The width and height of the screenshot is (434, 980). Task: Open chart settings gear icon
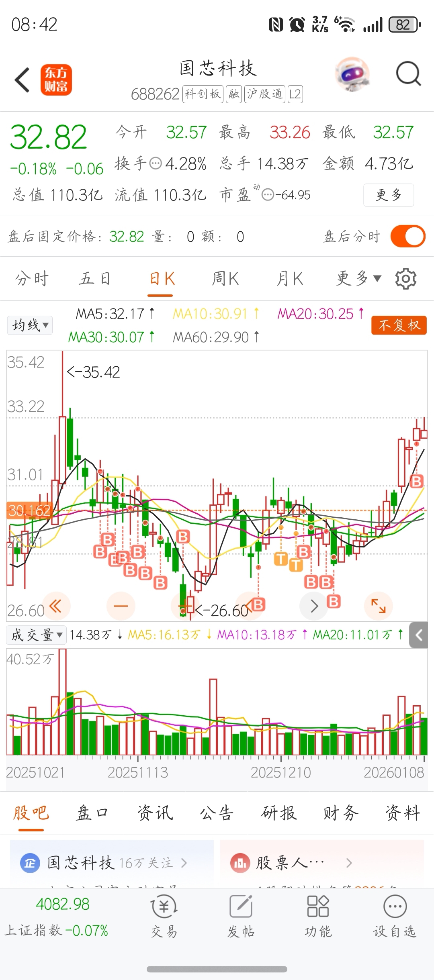(x=405, y=279)
